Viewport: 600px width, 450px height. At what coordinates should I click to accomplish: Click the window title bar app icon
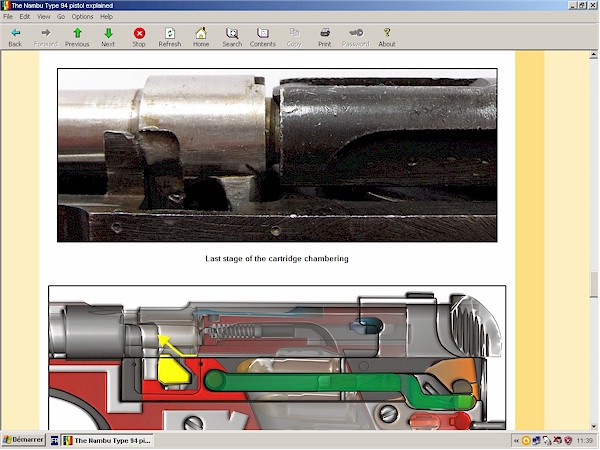pyautogui.click(x=5, y=5)
